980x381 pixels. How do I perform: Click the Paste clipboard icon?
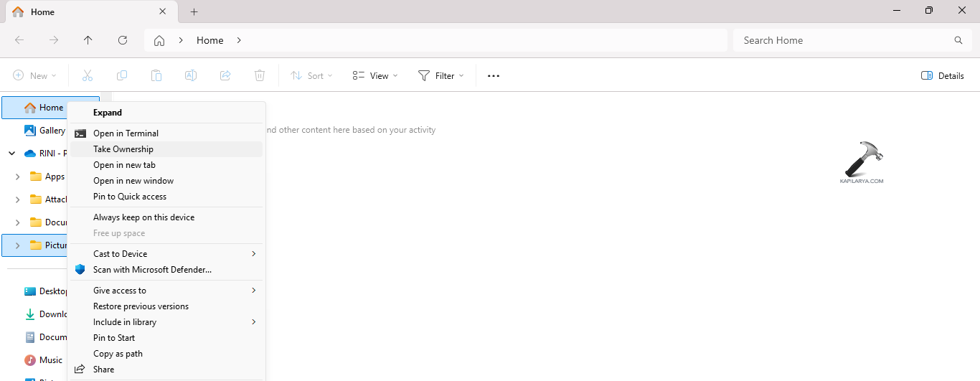156,75
